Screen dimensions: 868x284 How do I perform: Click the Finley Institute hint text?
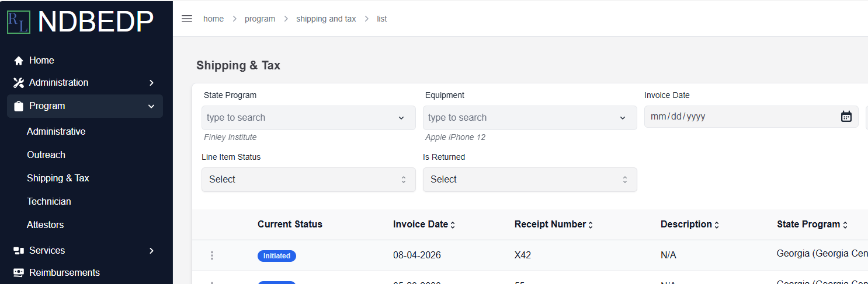point(230,138)
